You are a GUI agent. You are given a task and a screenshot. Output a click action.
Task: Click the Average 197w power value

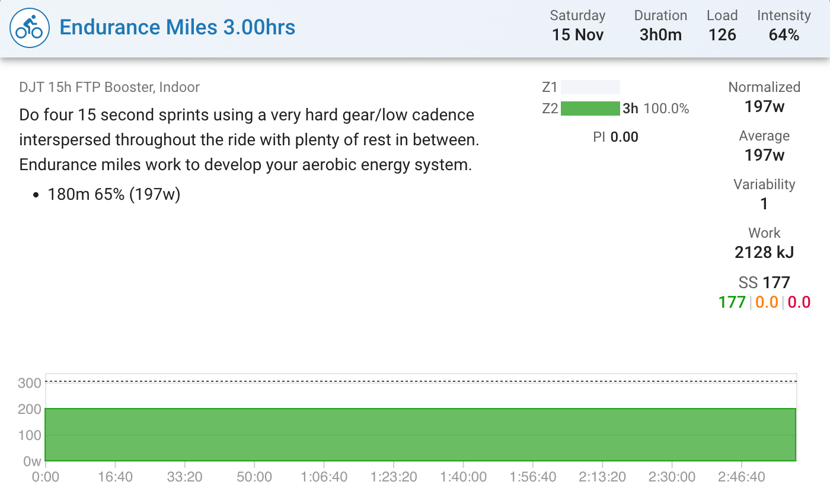point(764,155)
